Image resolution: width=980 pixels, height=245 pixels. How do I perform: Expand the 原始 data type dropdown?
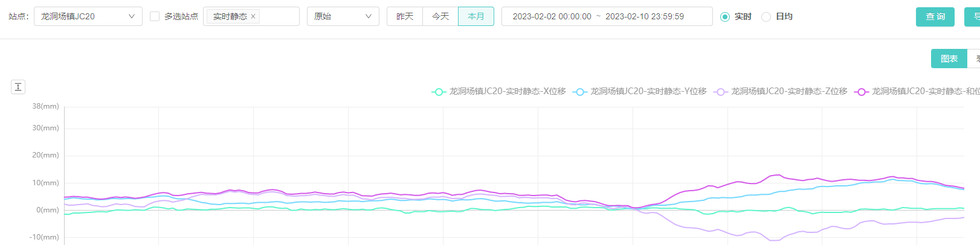(x=343, y=16)
